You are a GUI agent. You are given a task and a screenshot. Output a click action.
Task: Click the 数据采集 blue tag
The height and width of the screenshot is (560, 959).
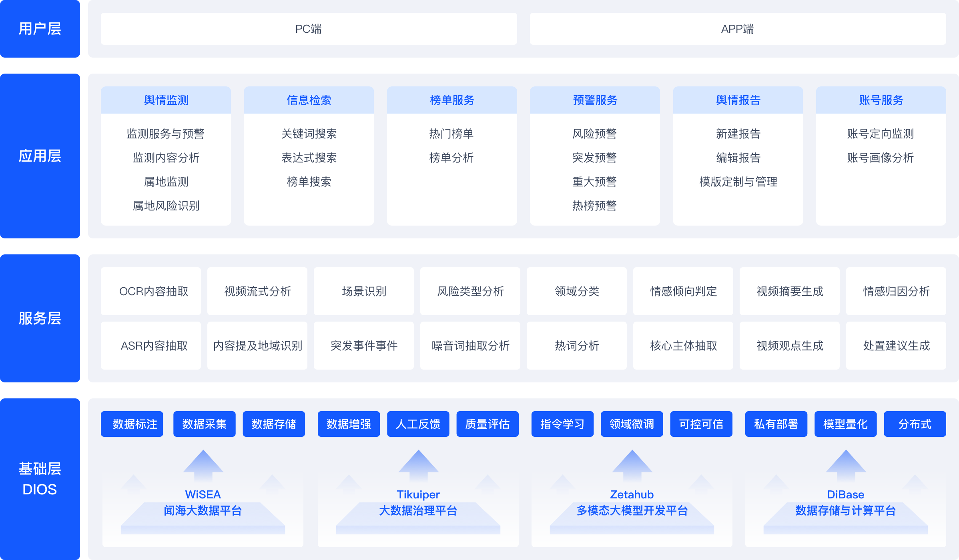tap(205, 424)
